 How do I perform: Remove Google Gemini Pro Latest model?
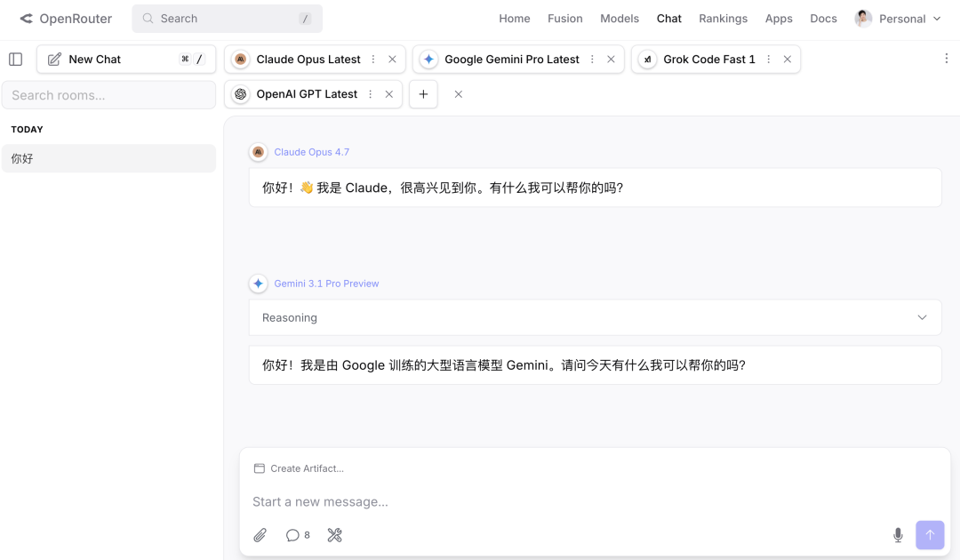611,60
